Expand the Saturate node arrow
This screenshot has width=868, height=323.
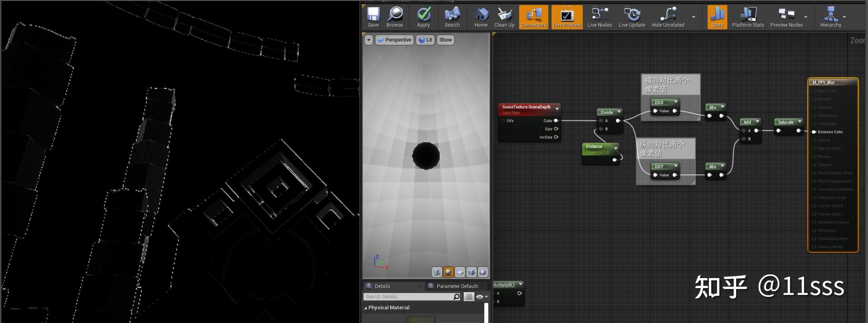pos(800,122)
